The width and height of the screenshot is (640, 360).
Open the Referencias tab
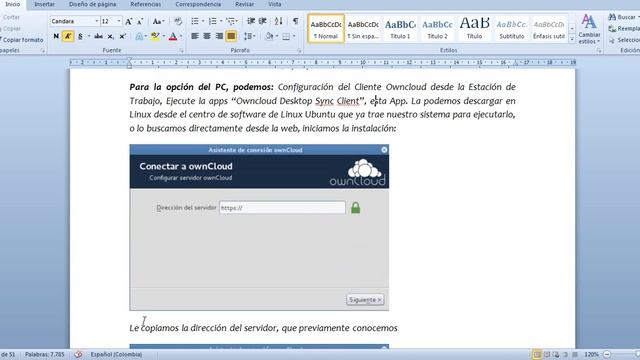(x=146, y=4)
